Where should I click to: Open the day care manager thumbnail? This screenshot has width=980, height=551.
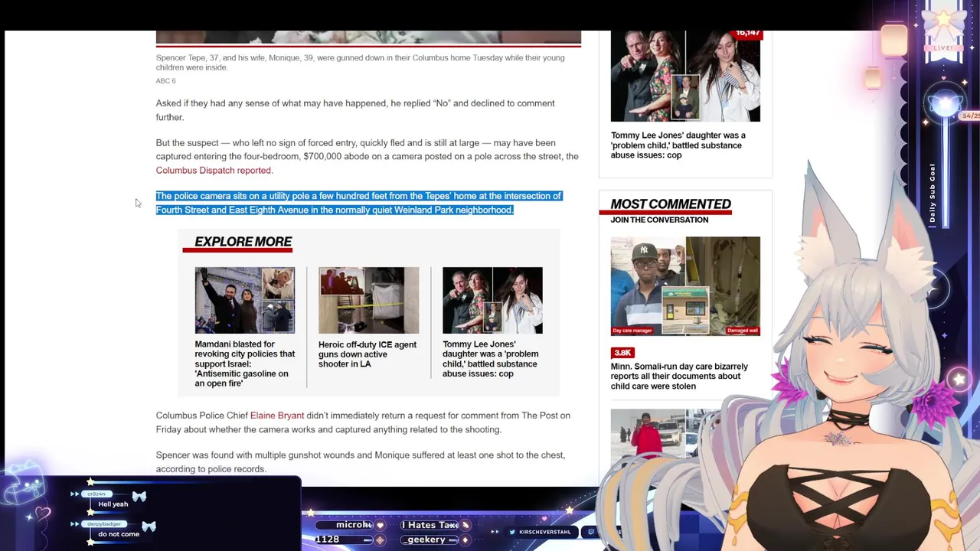[685, 286]
